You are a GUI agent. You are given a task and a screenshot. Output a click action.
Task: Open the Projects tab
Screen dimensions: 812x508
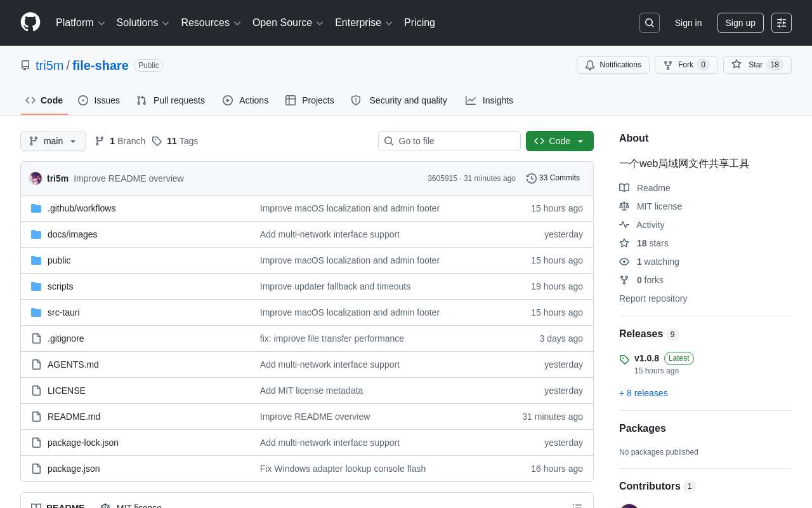[x=310, y=100]
